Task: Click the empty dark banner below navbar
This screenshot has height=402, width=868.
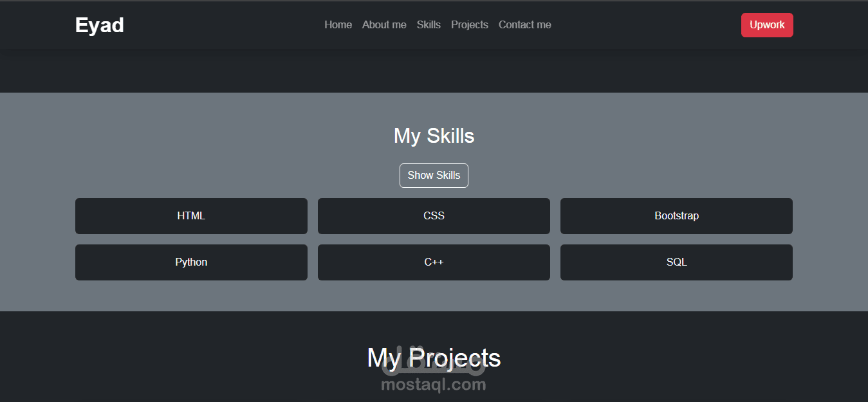Action: point(434,71)
